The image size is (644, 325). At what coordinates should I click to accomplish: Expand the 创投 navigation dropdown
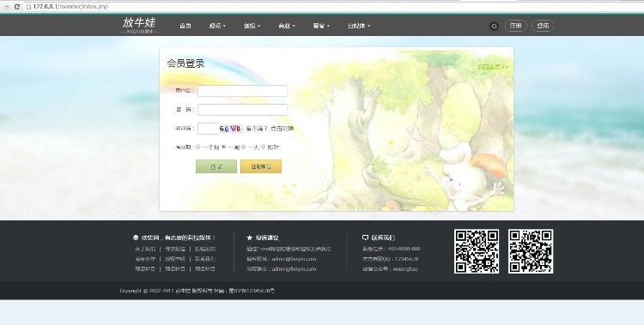click(x=252, y=26)
